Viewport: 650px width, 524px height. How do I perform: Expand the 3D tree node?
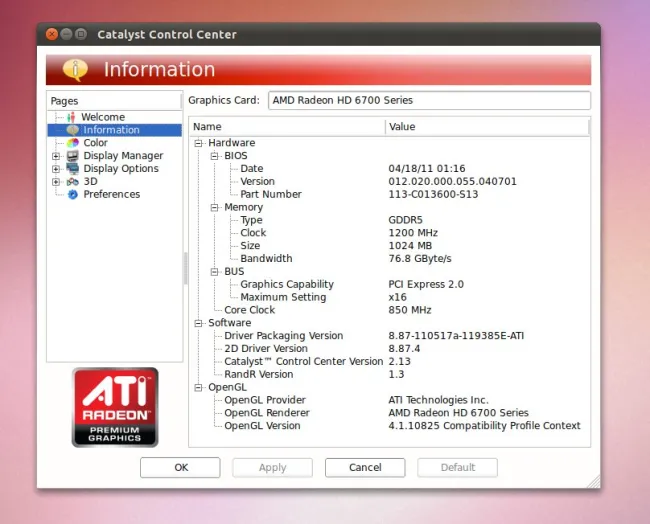pyautogui.click(x=56, y=182)
